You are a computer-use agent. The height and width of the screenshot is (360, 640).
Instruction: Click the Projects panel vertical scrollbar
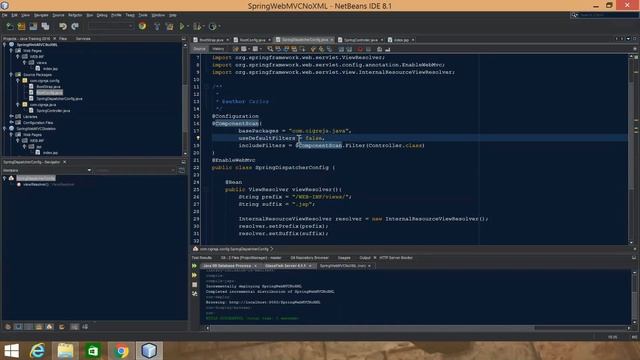point(185,98)
